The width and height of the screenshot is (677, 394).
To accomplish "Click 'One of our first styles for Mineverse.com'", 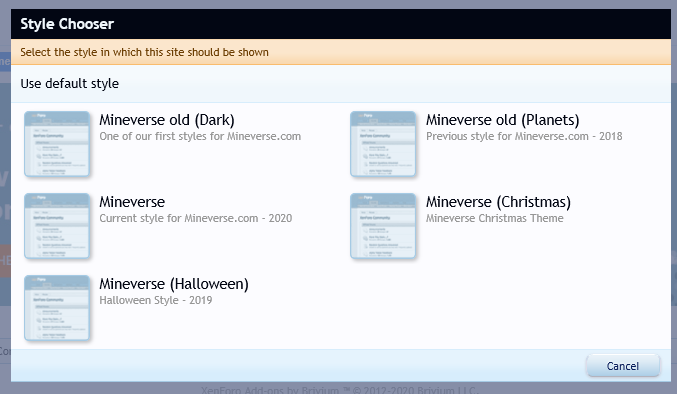I will point(200,136).
